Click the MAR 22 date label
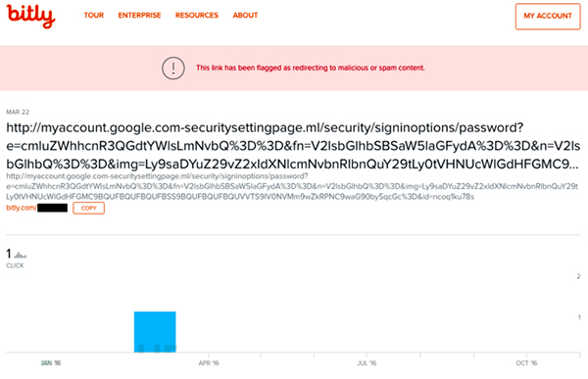This screenshot has height=379, width=588. (18, 112)
